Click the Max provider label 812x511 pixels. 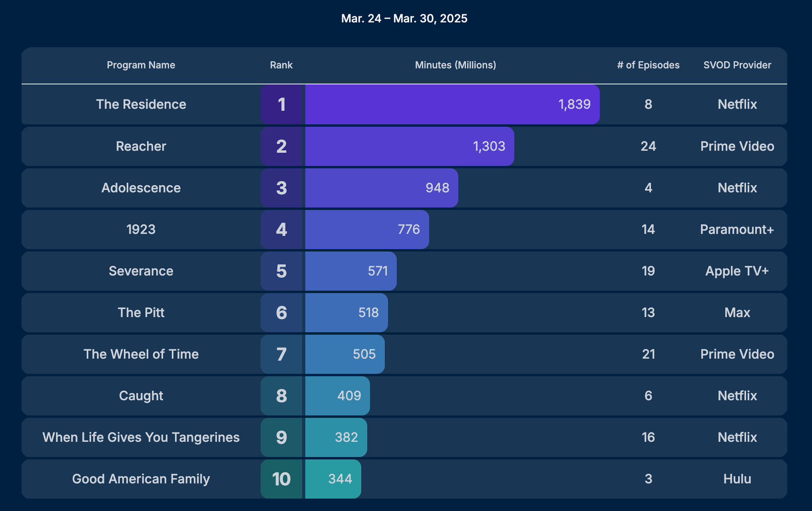[737, 313]
